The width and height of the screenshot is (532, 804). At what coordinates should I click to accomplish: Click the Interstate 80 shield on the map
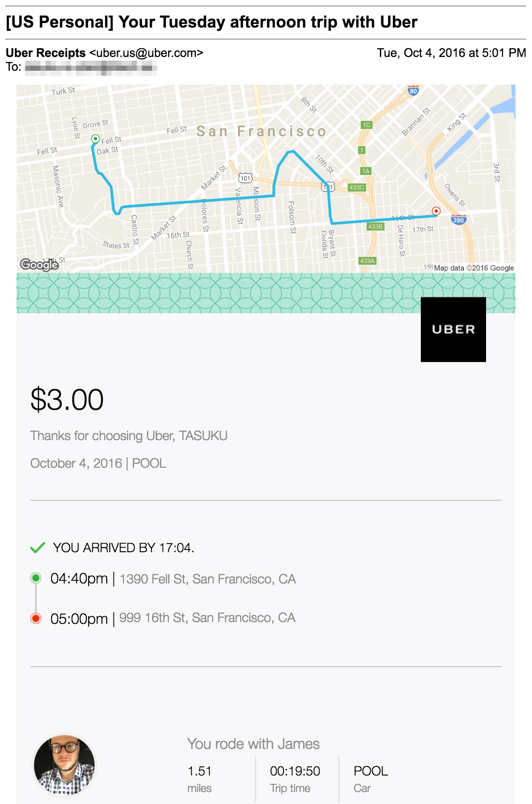(x=413, y=91)
